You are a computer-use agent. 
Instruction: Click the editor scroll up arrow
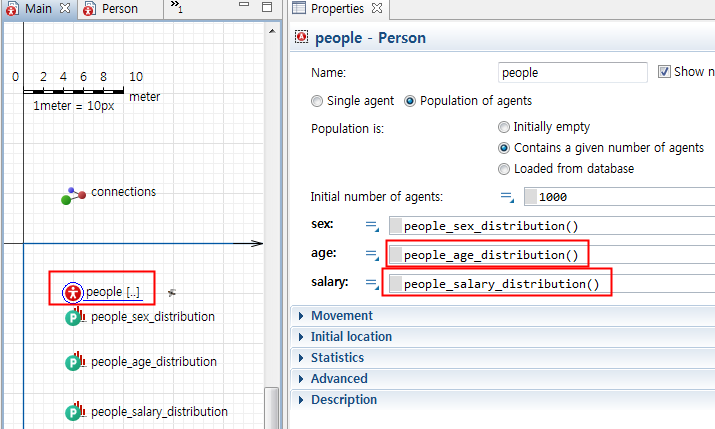[x=272, y=31]
